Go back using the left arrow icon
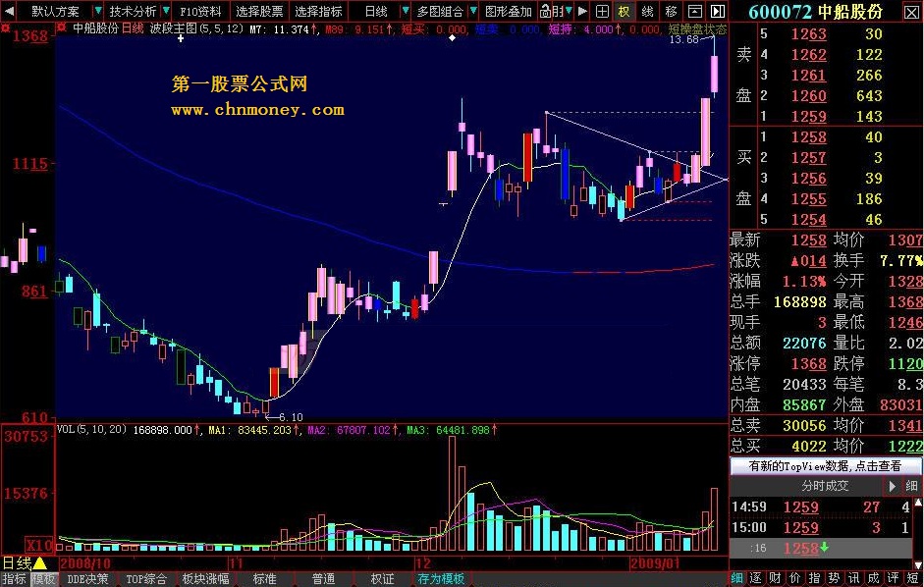This screenshot has width=924, height=587. point(9,11)
